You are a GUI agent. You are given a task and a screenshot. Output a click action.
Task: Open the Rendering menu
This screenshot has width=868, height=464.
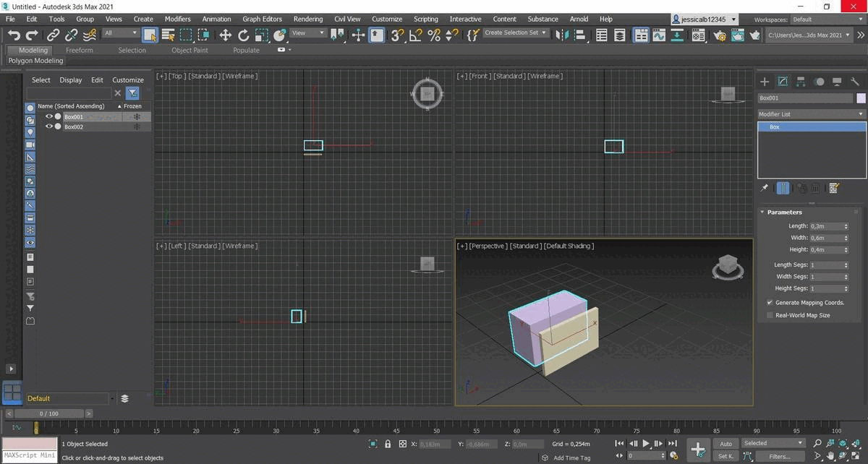pyautogui.click(x=308, y=19)
